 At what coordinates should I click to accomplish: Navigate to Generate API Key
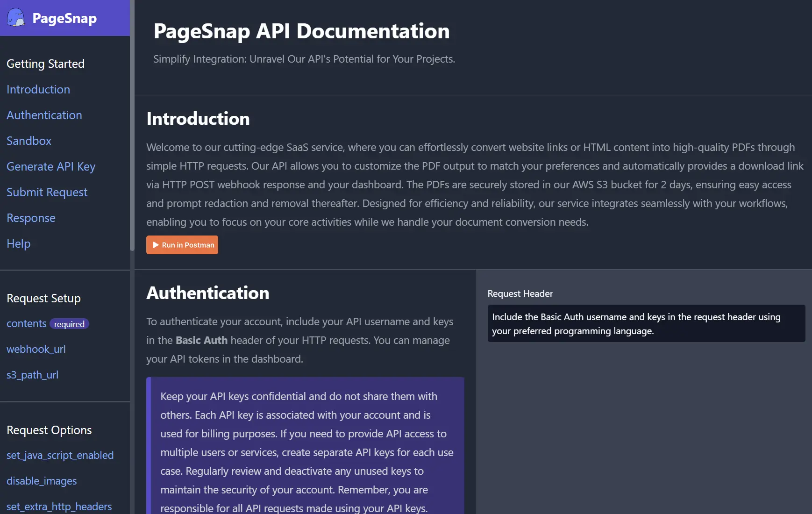point(51,166)
